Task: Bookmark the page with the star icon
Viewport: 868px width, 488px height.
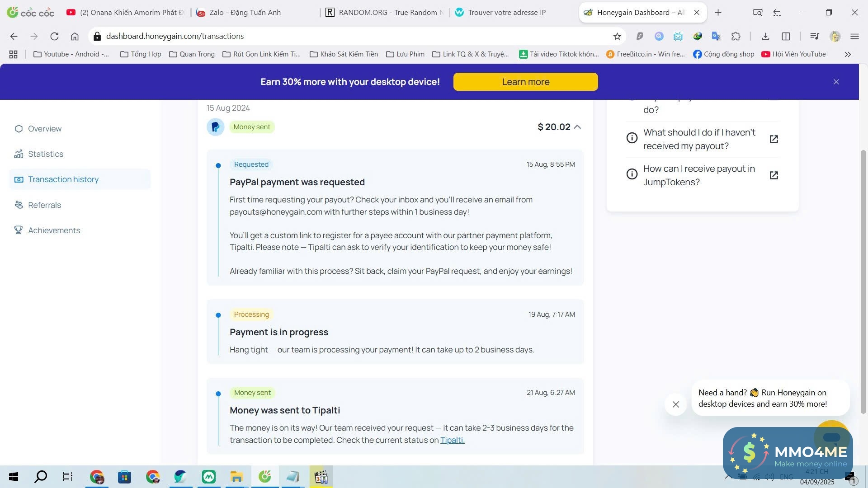Action: [x=617, y=36]
